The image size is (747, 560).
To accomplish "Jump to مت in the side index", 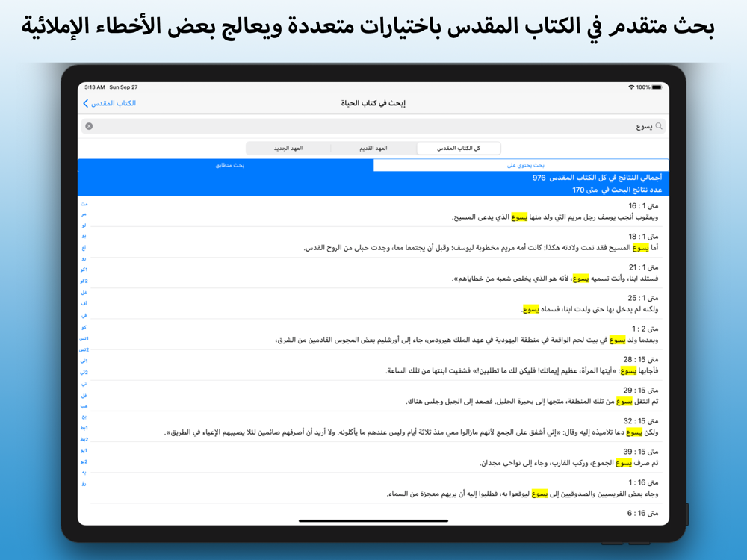I will coord(84,204).
